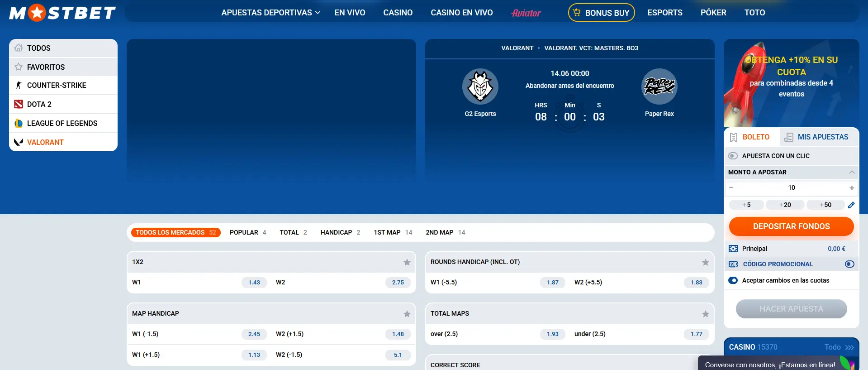Screen dimensions: 868x370
Task: Click the League of Legends game icon
Action: pyautogui.click(x=19, y=123)
